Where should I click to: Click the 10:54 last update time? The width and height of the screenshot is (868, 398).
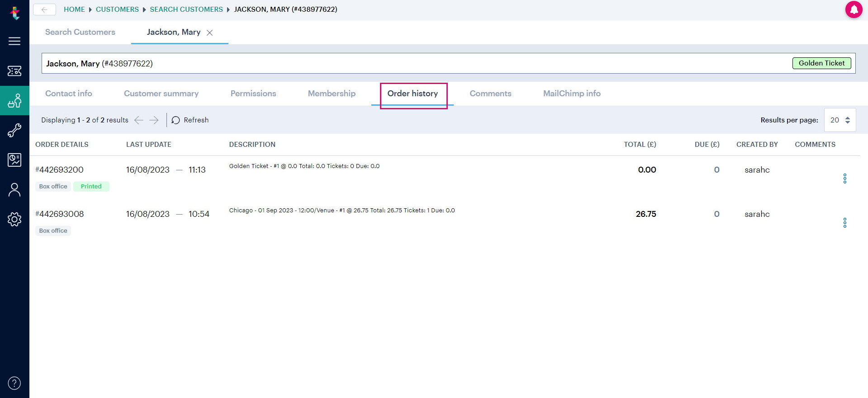tap(199, 214)
